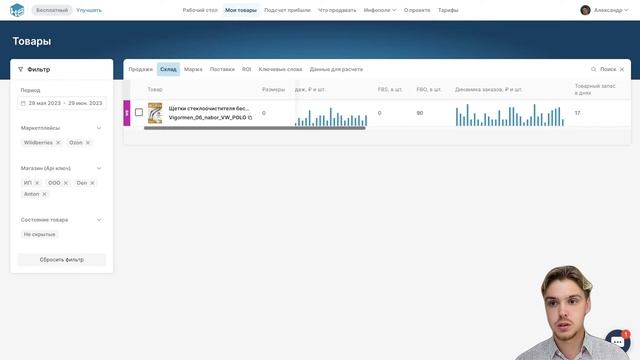
Task: Click the app logo icon in header
Action: point(17,10)
